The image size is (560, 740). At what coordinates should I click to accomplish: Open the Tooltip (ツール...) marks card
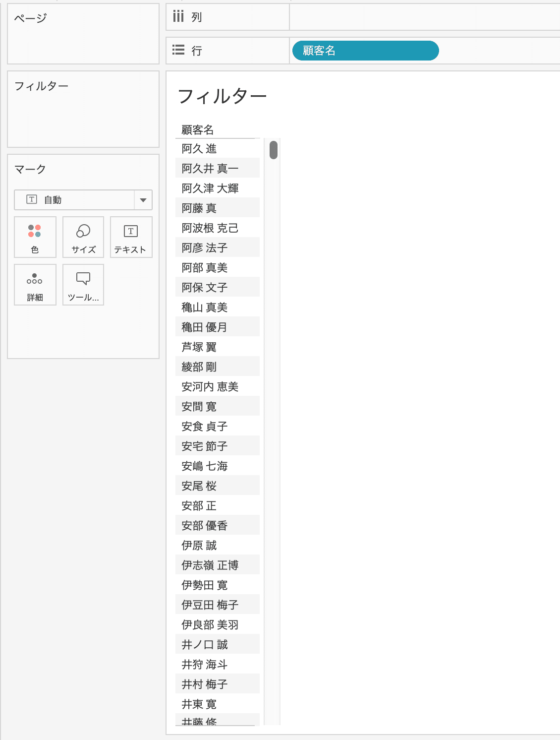pos(83,285)
